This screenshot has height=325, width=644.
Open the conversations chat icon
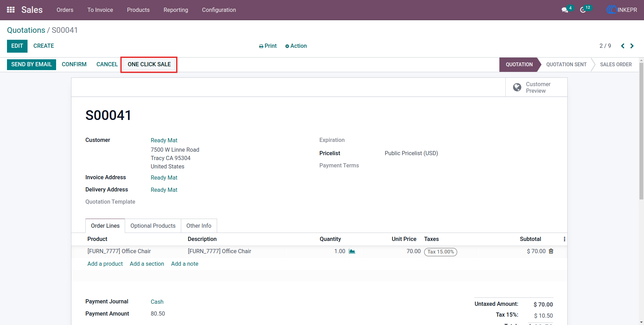565,10
